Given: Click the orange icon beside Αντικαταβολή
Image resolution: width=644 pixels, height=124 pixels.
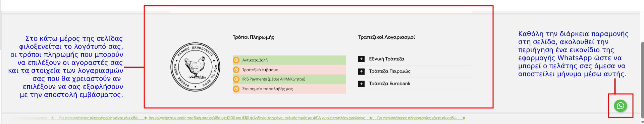Looking at the screenshot, I should click(236, 60).
